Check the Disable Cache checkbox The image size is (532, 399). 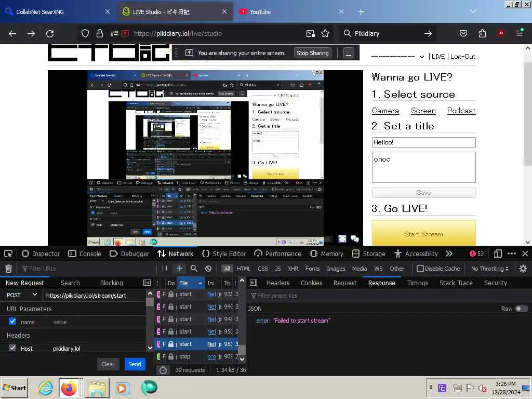pos(420,269)
